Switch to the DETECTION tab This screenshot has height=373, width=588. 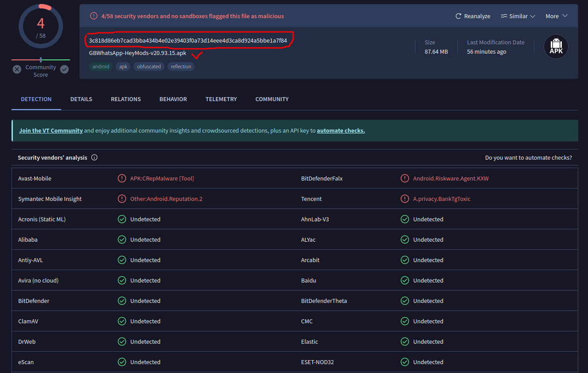coord(36,99)
